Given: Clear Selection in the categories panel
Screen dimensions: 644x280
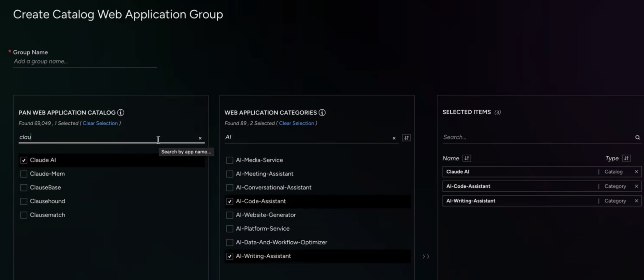Looking at the screenshot, I should [297, 123].
